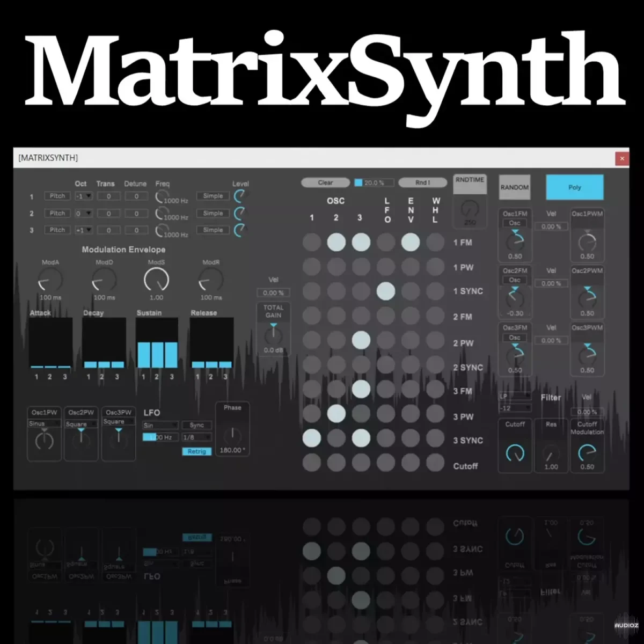Click the Sustain multi-slider bars
Viewport: 644px width, 644px height.
(x=157, y=343)
